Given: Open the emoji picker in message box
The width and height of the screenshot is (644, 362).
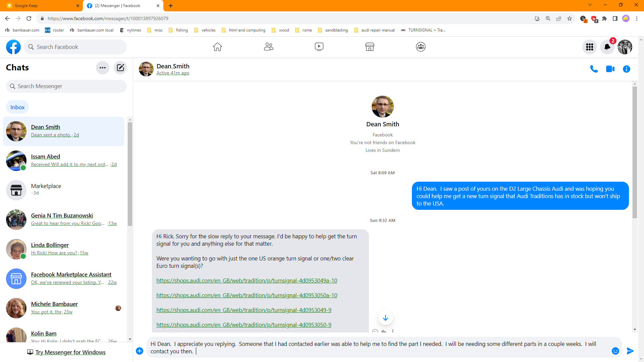Looking at the screenshot, I should [615, 351].
